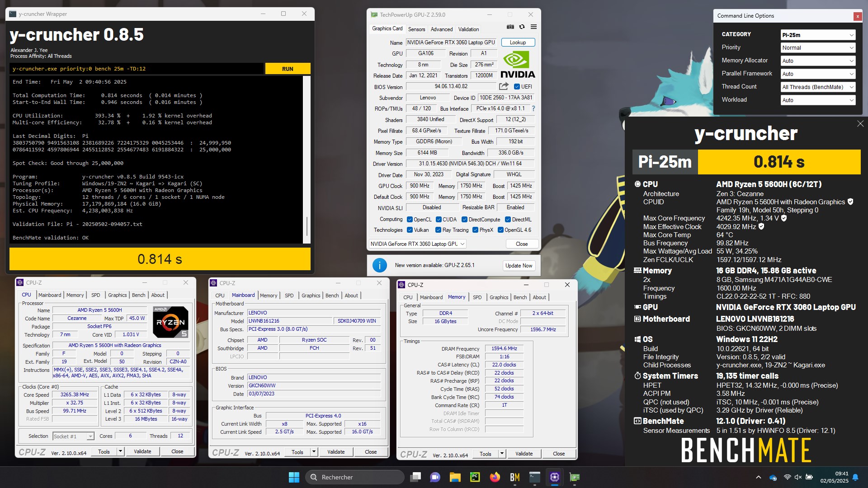The width and height of the screenshot is (868, 488).
Task: Switch to GPU-Z taskbar icon
Action: point(575,477)
